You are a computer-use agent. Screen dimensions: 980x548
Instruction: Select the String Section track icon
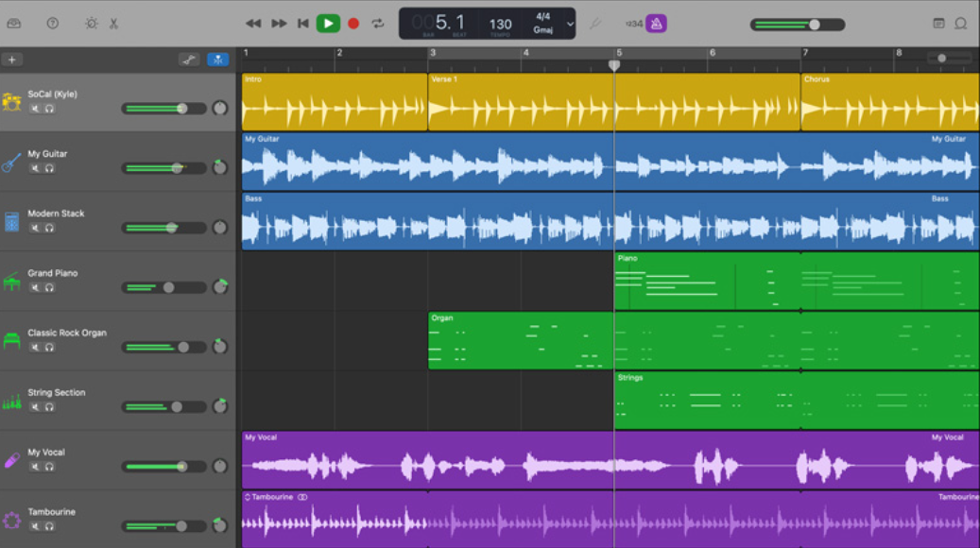(x=12, y=402)
